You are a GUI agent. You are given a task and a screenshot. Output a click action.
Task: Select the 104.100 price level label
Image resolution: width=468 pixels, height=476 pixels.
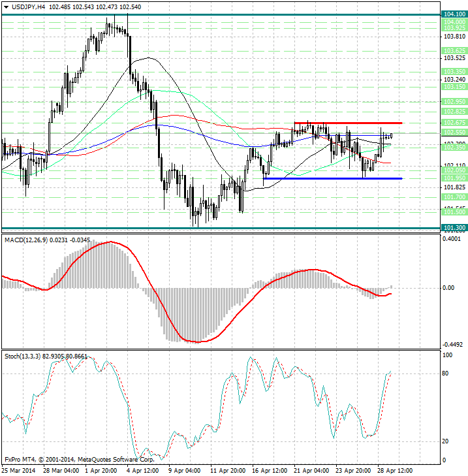[454, 14]
